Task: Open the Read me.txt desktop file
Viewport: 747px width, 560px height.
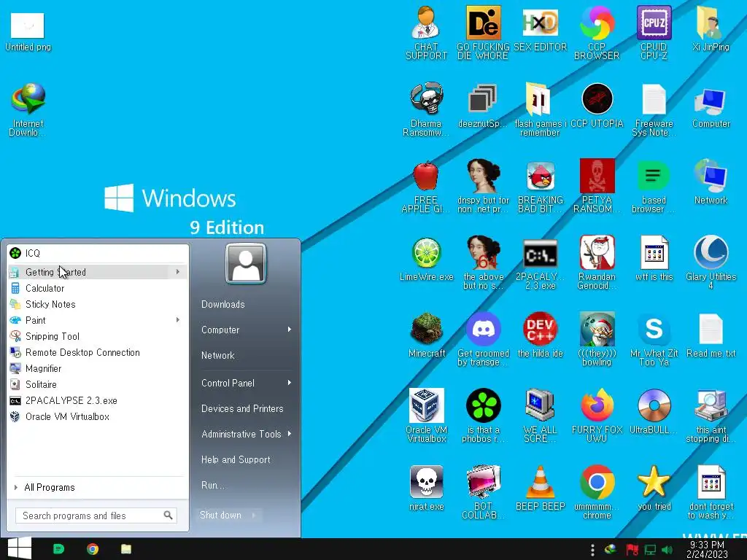Action: tap(711, 335)
